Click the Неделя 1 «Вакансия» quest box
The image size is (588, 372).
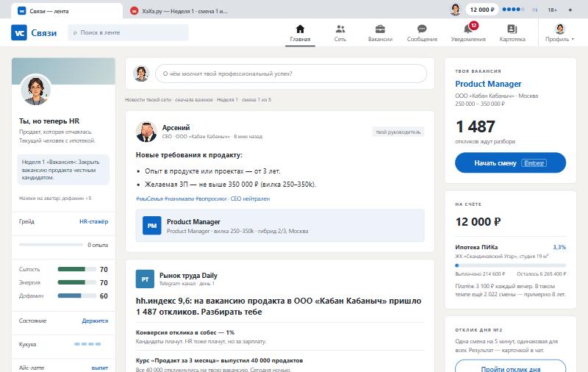(63, 170)
